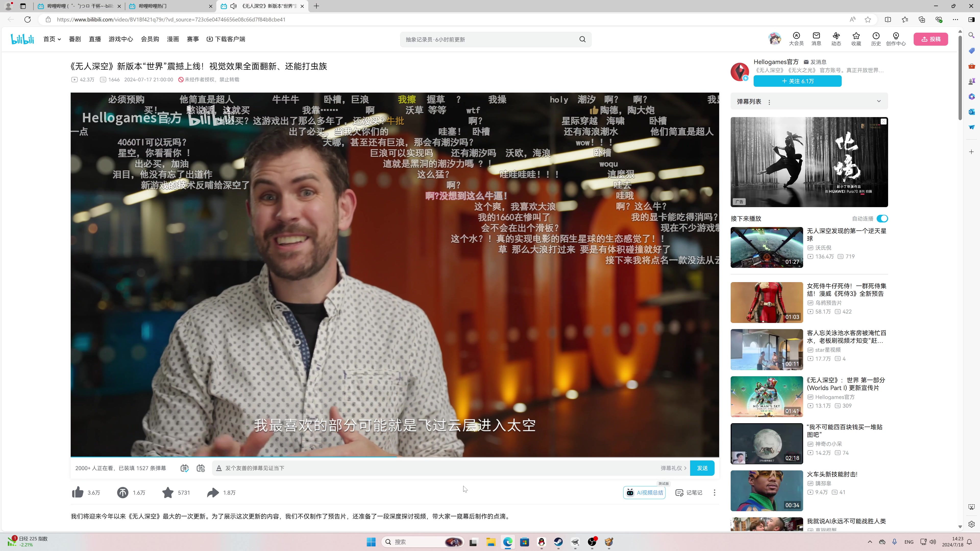Open Edge favorites list icon
The width and height of the screenshot is (980, 551).
(x=905, y=19)
